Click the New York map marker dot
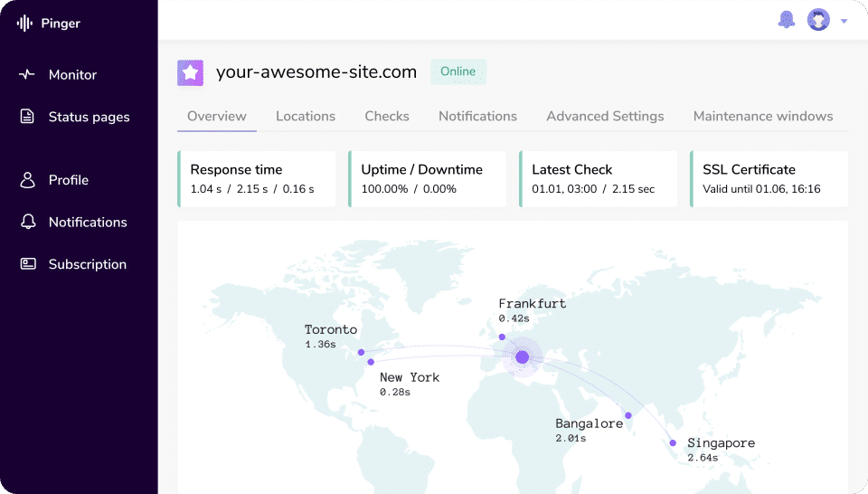868x494 pixels. coord(371,362)
